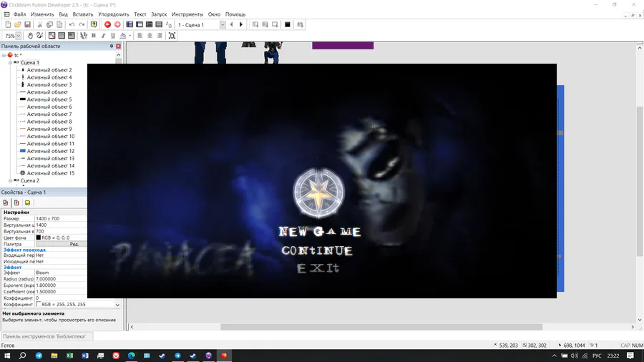The width and height of the screenshot is (644, 362).
Task: Align text to the right
Action: click(160, 36)
